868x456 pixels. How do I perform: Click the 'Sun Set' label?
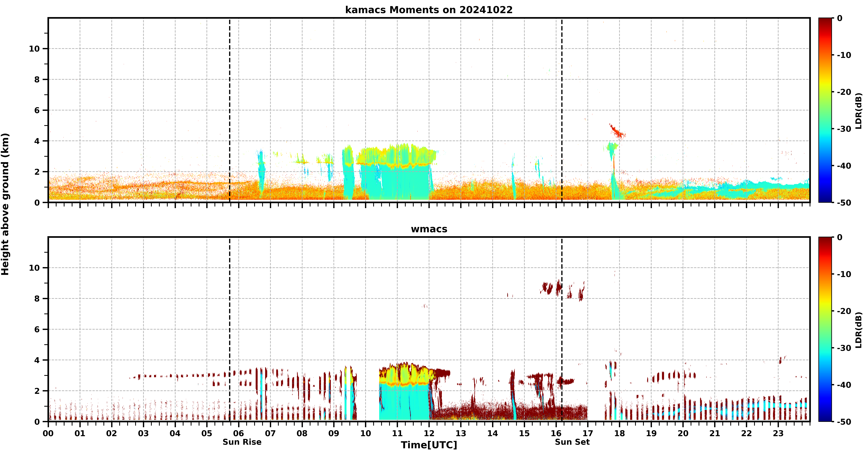572,442
